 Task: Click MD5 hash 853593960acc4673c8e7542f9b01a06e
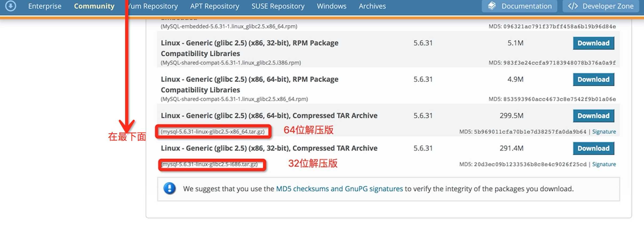click(559, 99)
